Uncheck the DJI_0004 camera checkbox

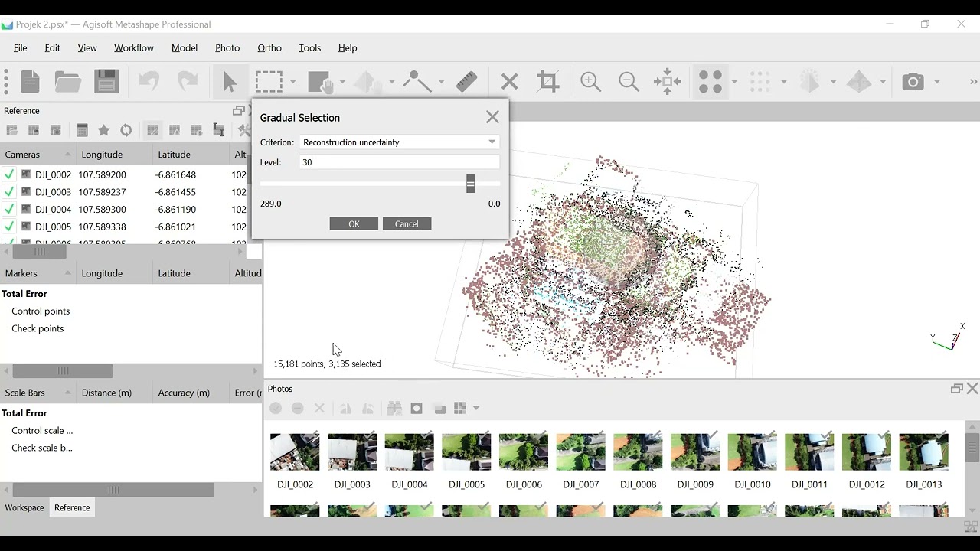(x=9, y=210)
